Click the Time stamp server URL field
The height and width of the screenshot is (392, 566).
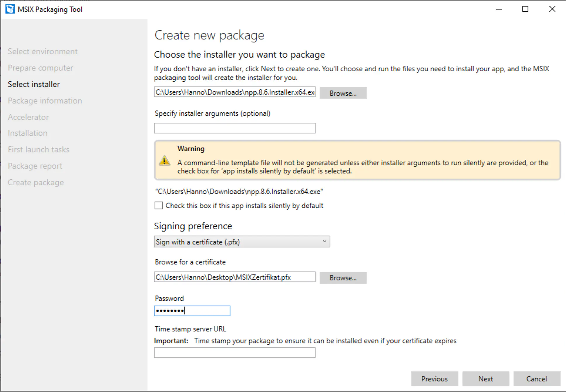[235, 352]
